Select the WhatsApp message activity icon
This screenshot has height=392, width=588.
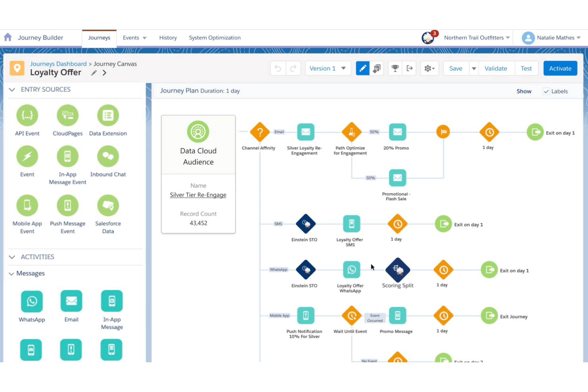tap(32, 301)
